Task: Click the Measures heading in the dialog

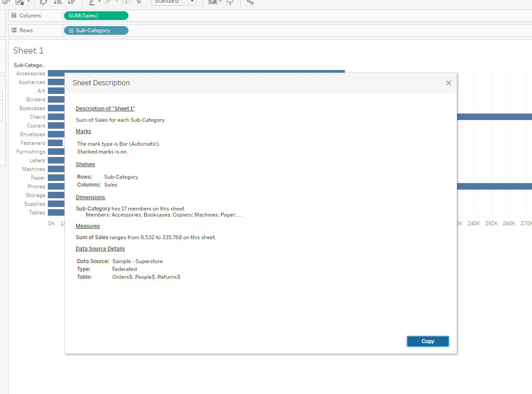Action: coord(88,226)
